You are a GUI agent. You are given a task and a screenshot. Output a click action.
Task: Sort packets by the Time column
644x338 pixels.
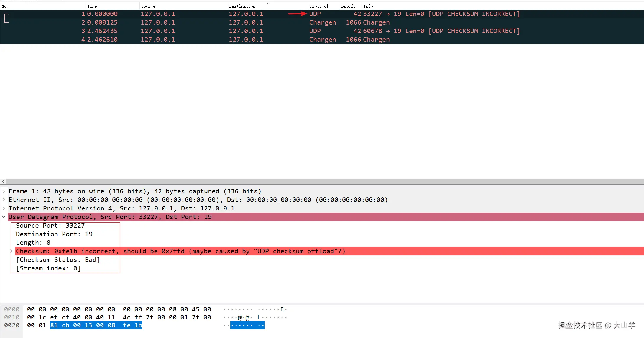pos(92,6)
